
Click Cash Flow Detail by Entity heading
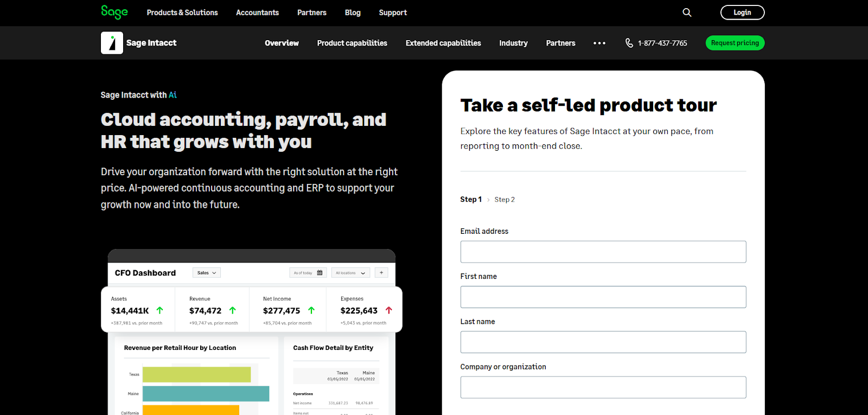tap(333, 348)
